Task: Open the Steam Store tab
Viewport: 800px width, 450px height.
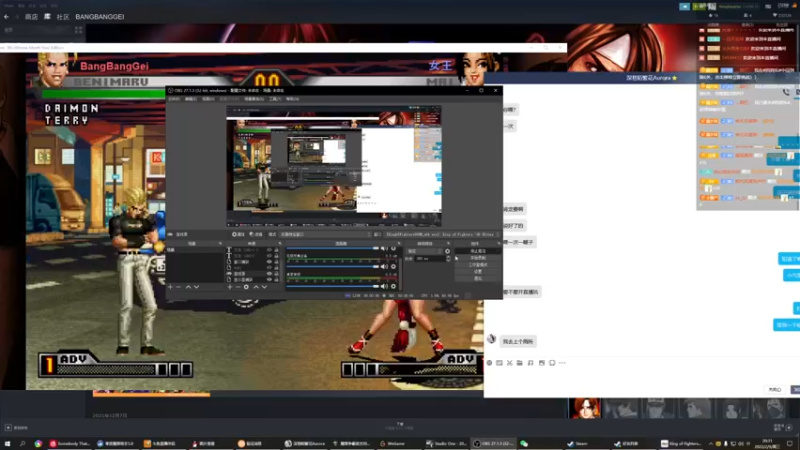Action: 31,17
